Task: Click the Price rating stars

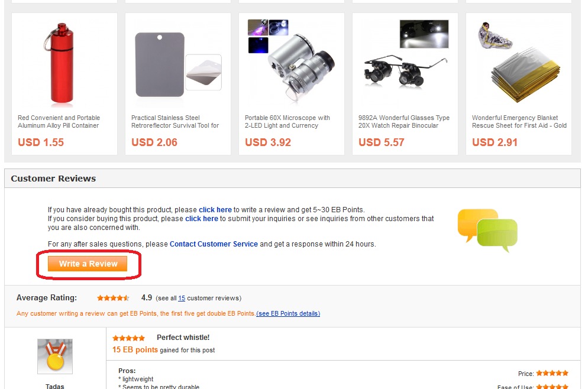Action: point(552,373)
